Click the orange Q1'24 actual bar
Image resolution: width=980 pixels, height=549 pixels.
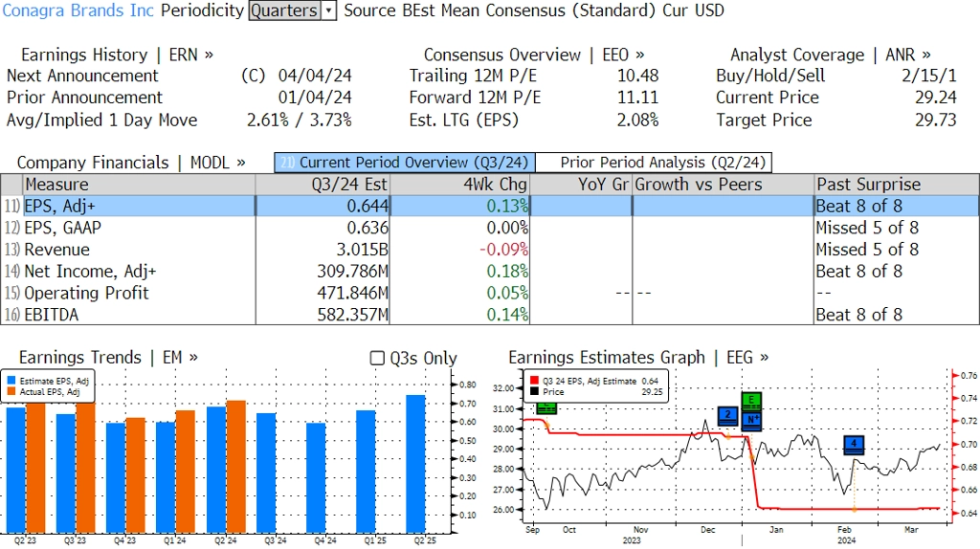[186, 472]
